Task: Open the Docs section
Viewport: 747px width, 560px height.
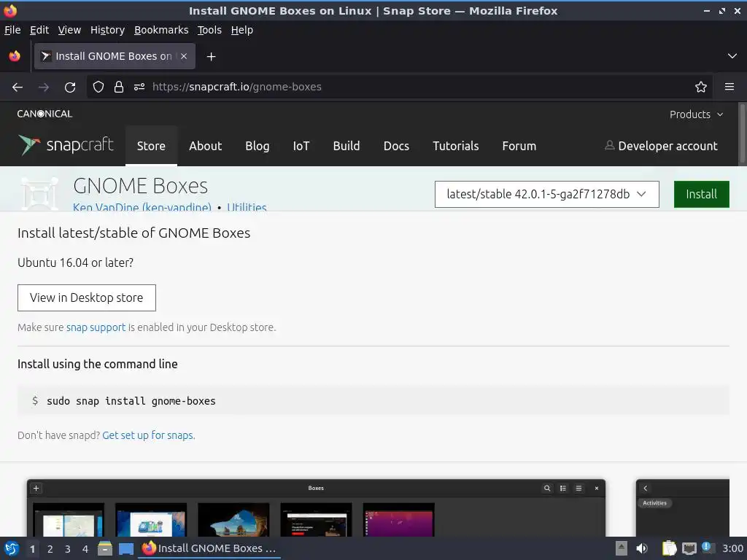Action: pyautogui.click(x=396, y=146)
